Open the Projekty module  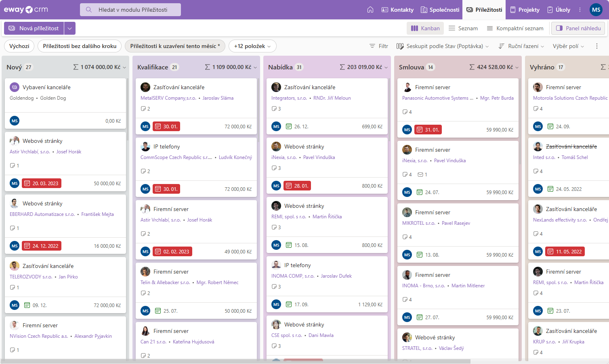coord(525,10)
